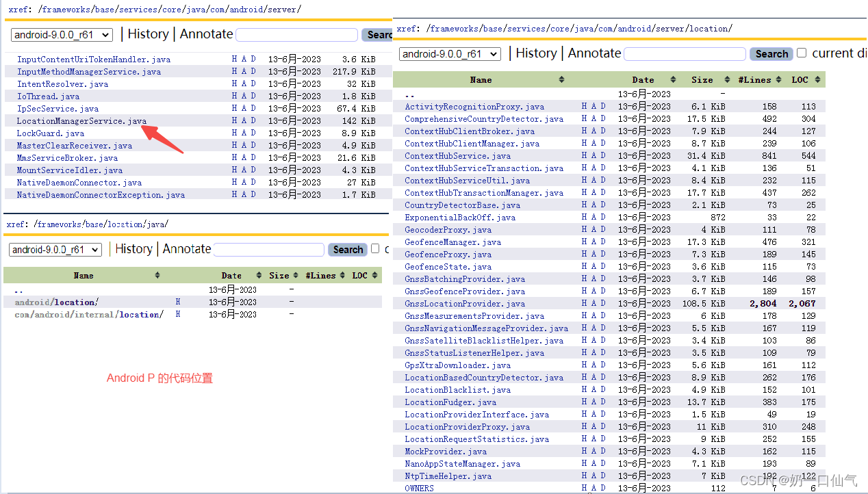Viewport: 868px width, 494px height.
Task: Click Search button in right location panel
Action: 771,54
